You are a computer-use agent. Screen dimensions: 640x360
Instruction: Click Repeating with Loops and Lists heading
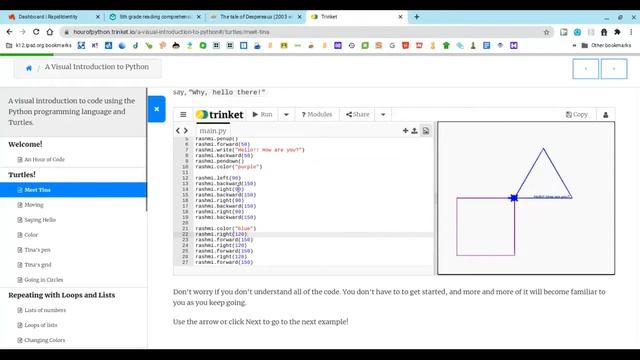click(62, 295)
